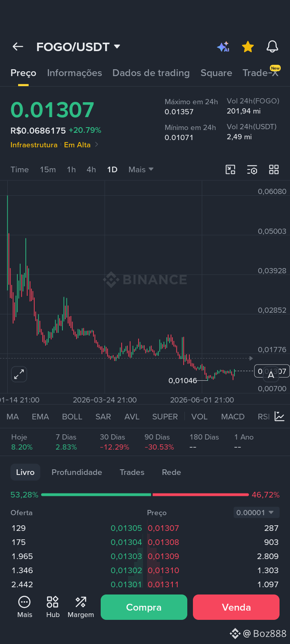Viewport: 290px width, 644px height.
Task: Open the AI sparkle assistant icon
Action: 223,47
